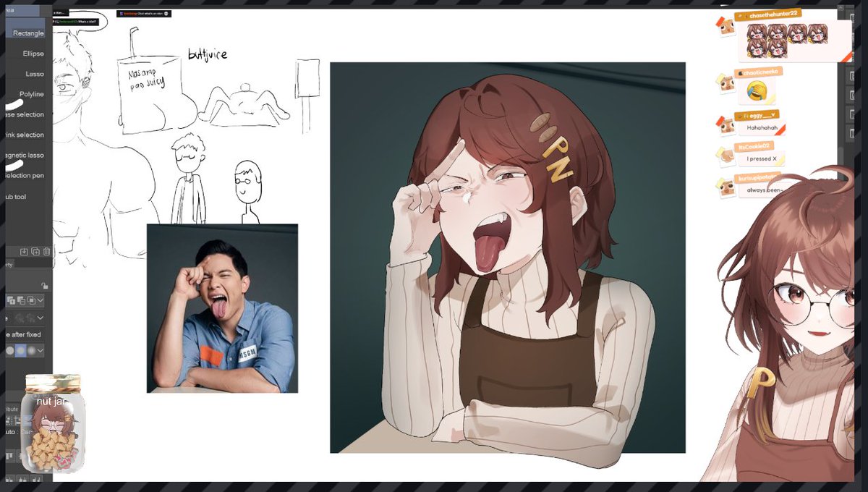Click the import sub tool icon beside duplicate

point(24,251)
